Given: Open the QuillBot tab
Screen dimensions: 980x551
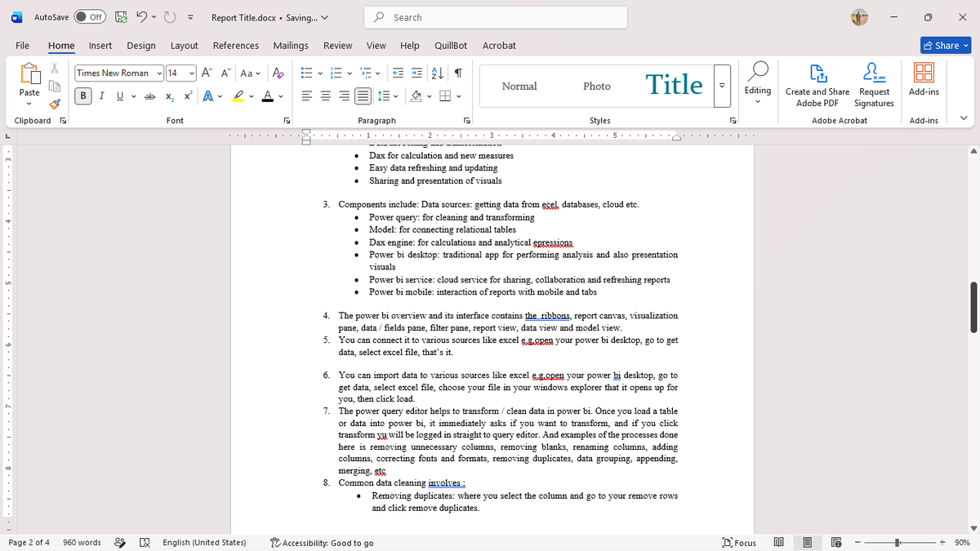Looking at the screenshot, I should point(451,46).
